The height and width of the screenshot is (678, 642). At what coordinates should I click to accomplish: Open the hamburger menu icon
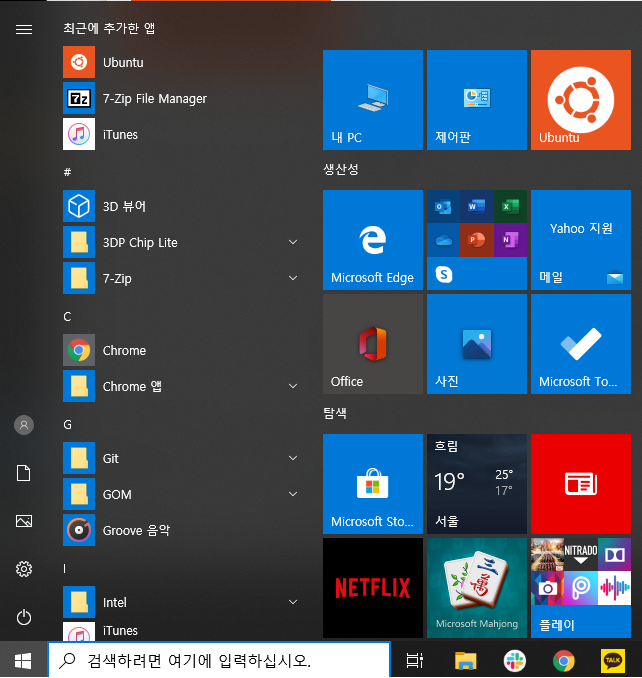[x=24, y=29]
